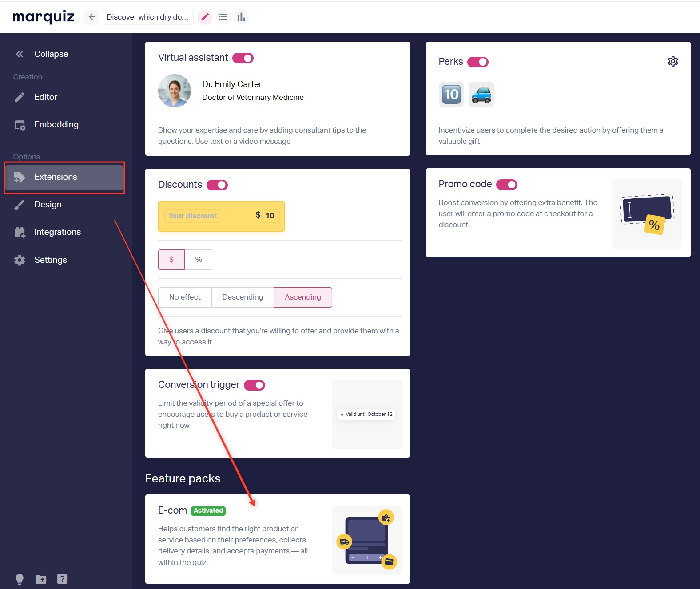The height and width of the screenshot is (589, 700).
Task: Click the back arrow next to quiz title
Action: (x=92, y=17)
